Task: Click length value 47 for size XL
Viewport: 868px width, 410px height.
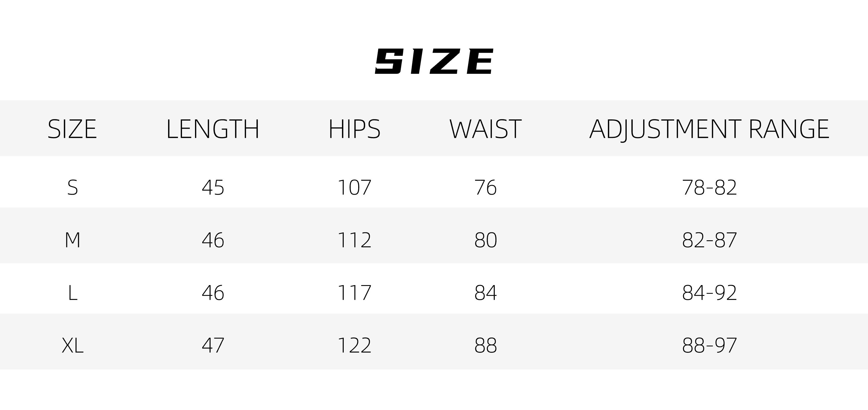Action: tap(213, 345)
